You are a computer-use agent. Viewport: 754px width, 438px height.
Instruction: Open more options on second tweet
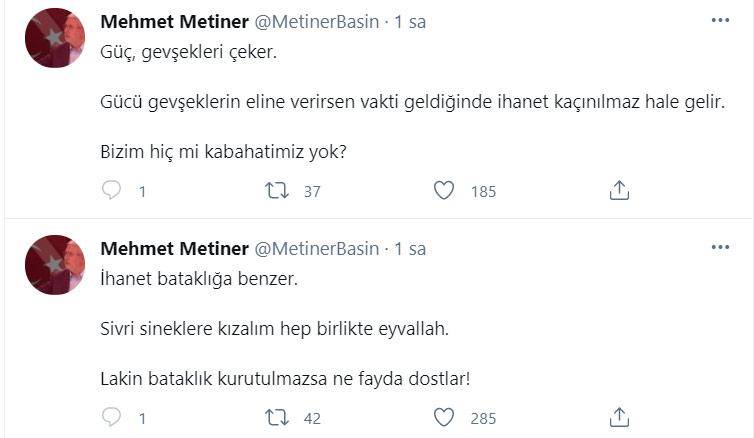pos(720,247)
